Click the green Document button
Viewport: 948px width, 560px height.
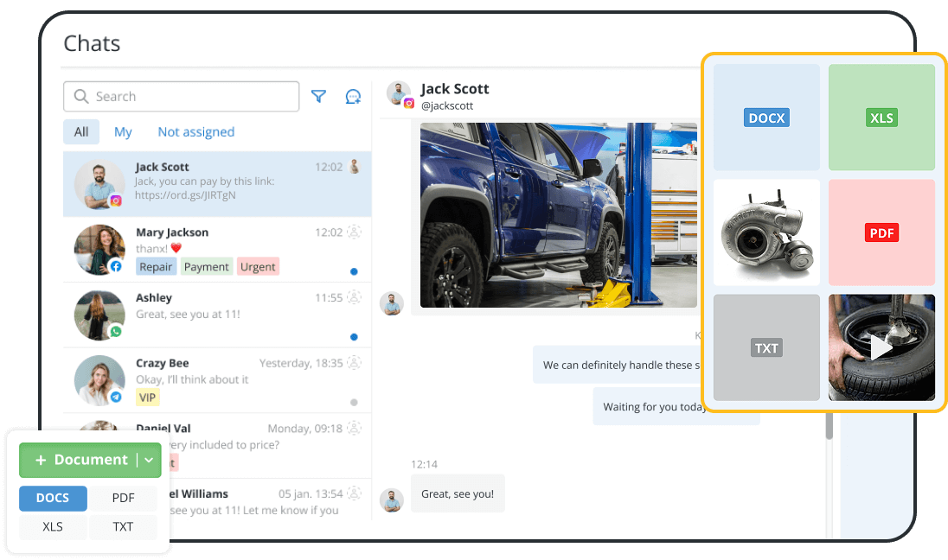pos(84,460)
